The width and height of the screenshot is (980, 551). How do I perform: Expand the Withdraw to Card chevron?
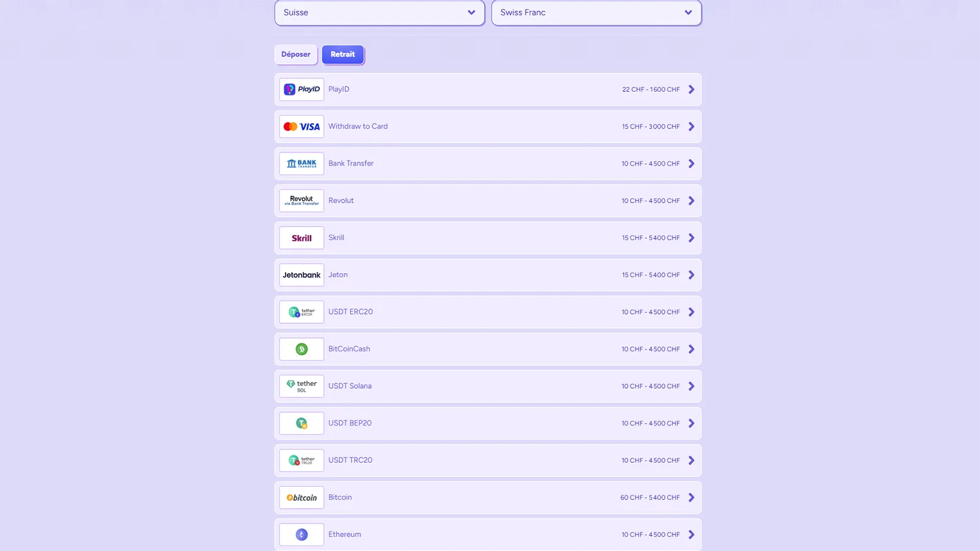click(692, 127)
